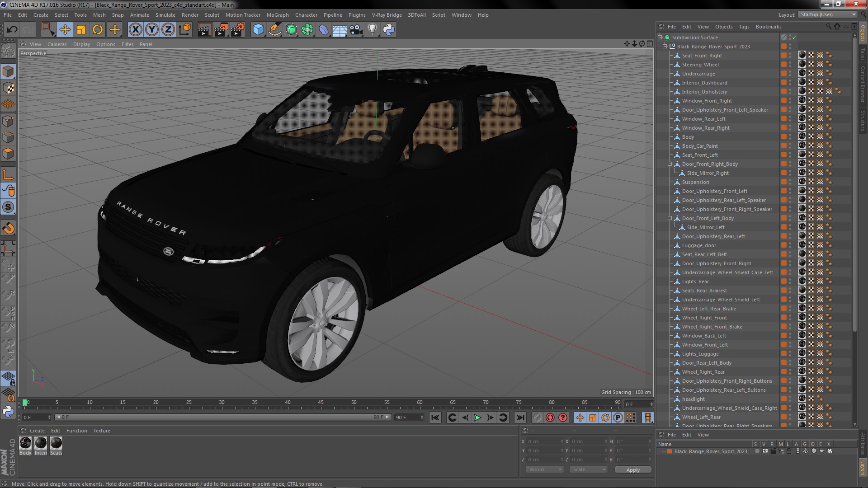The image size is (868, 488).
Task: Toggle visibility dots for Seat_Front_Right
Action: 790,56
